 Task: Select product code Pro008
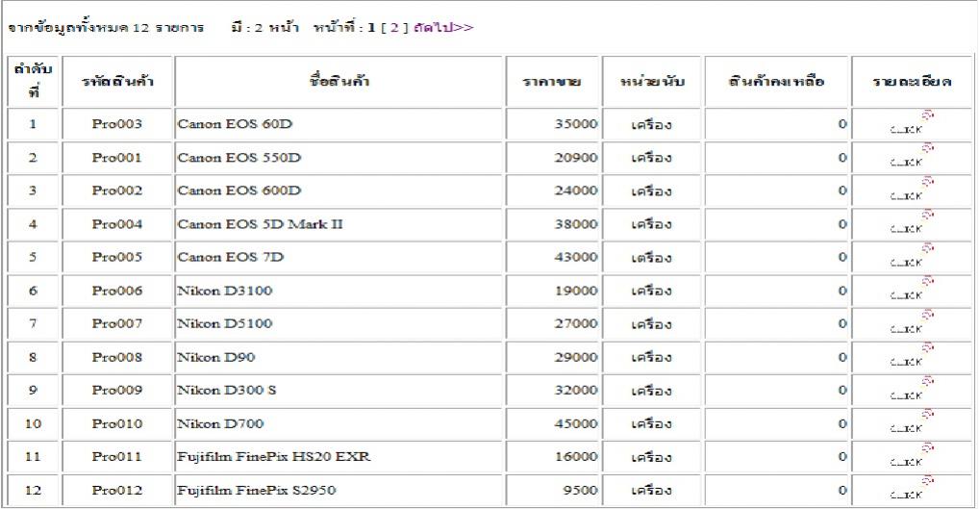point(117,357)
